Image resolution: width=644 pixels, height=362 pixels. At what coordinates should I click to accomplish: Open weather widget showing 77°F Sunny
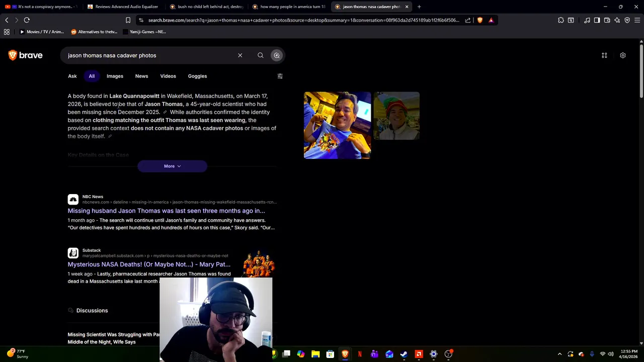(17, 354)
